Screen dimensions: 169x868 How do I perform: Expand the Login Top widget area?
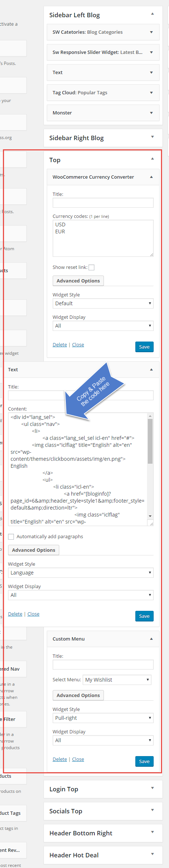[x=153, y=788]
